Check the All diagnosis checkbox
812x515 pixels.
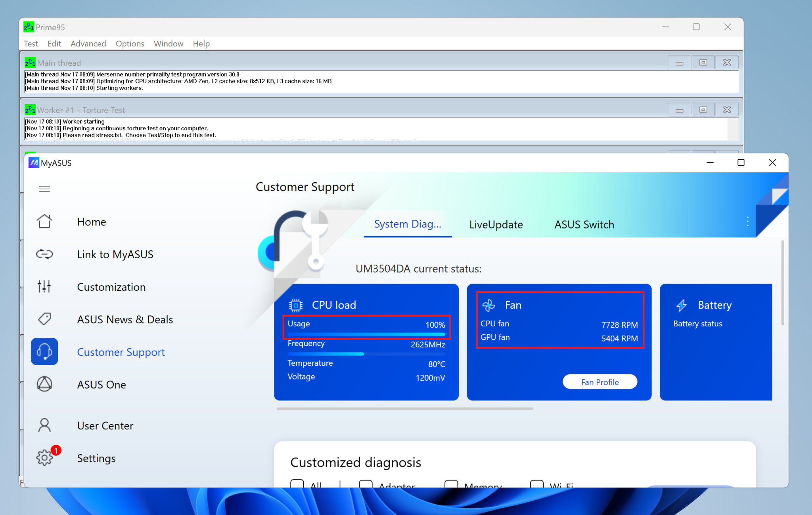click(297, 484)
